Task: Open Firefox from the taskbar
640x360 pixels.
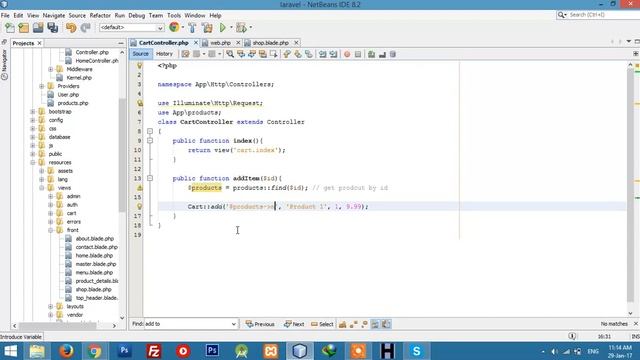Action: 66,351
